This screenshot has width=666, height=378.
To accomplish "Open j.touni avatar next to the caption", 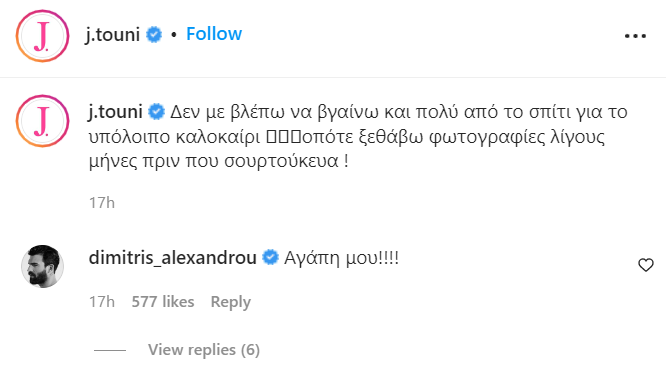I will click(42, 121).
